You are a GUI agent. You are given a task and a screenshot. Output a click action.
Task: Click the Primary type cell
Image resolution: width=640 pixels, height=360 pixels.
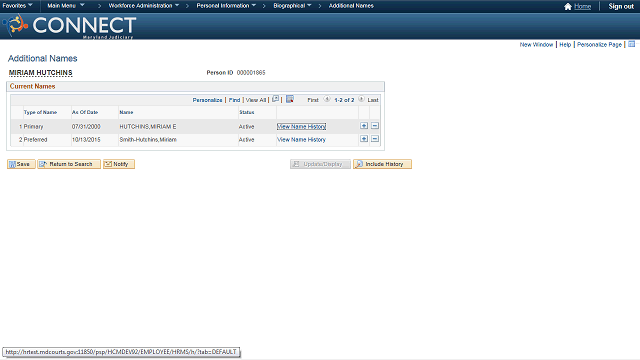click(33, 127)
